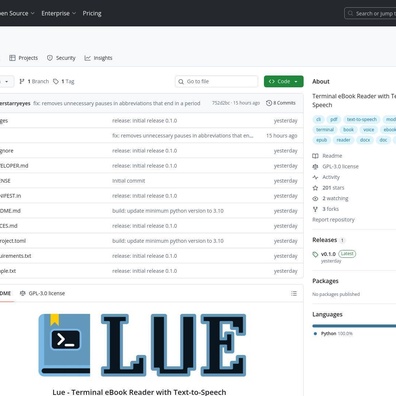396x396 pixels.
Task: Switch to GPL-3.0 license tab
Action: point(42,293)
